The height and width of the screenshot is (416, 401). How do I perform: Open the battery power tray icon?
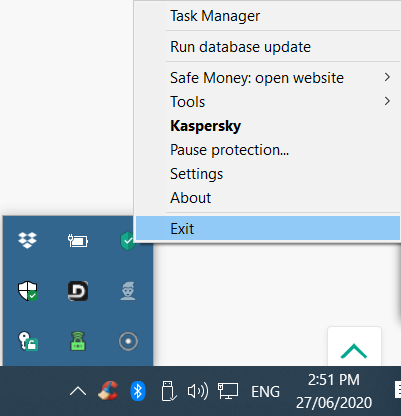[78, 241]
